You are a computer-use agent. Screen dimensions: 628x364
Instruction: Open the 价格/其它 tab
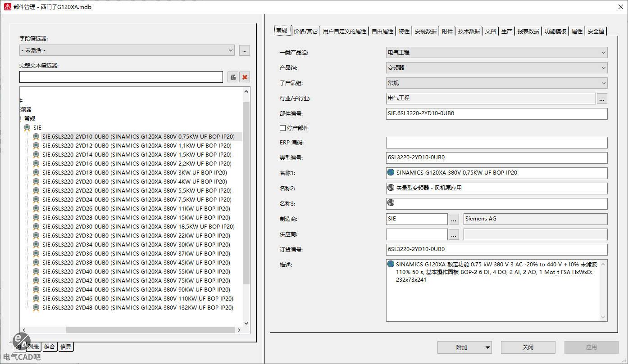click(305, 31)
